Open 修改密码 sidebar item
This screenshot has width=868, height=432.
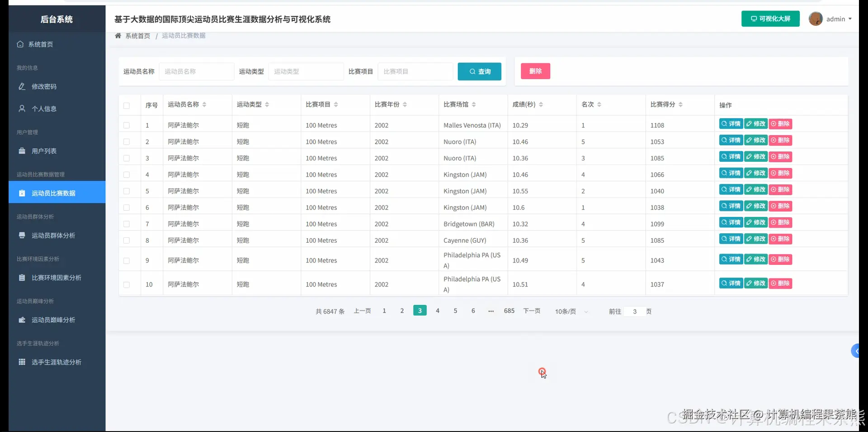57,86
